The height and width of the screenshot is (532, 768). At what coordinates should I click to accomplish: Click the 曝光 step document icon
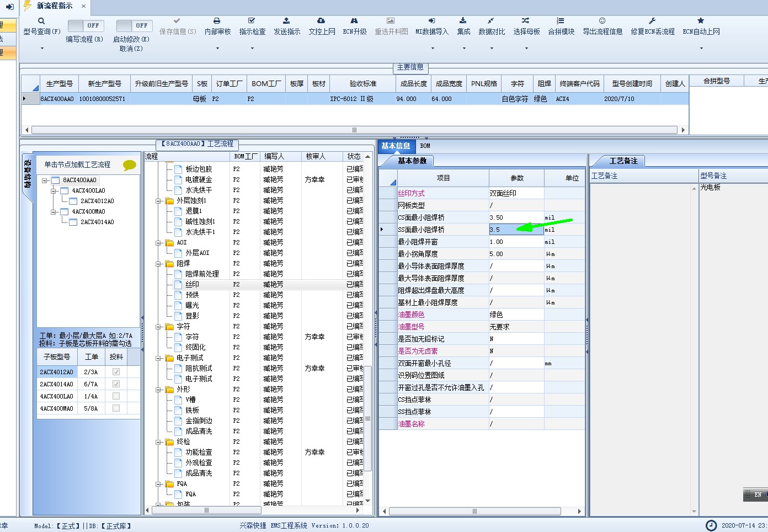click(178, 305)
